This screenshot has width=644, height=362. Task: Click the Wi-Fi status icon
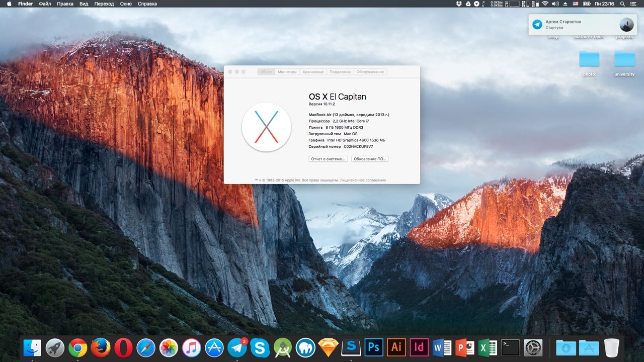coord(545,4)
